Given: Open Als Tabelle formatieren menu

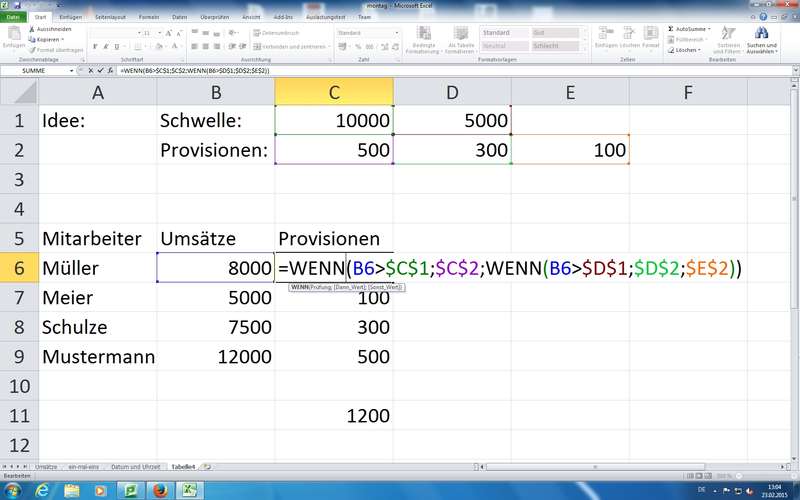Looking at the screenshot, I should click(x=461, y=40).
